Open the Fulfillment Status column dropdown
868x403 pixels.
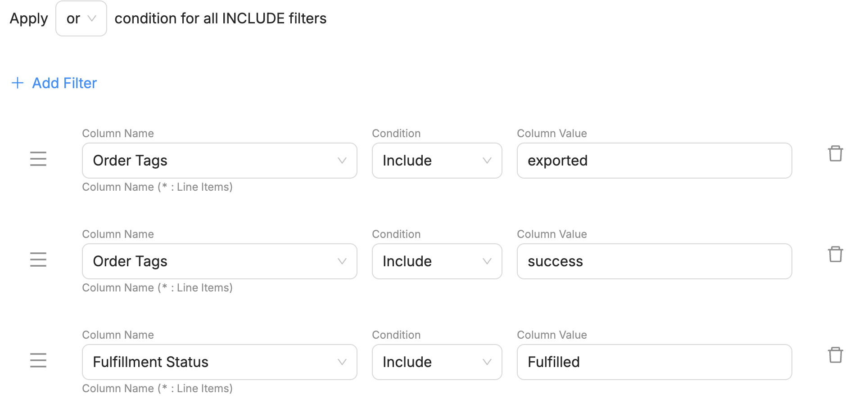pyautogui.click(x=220, y=362)
